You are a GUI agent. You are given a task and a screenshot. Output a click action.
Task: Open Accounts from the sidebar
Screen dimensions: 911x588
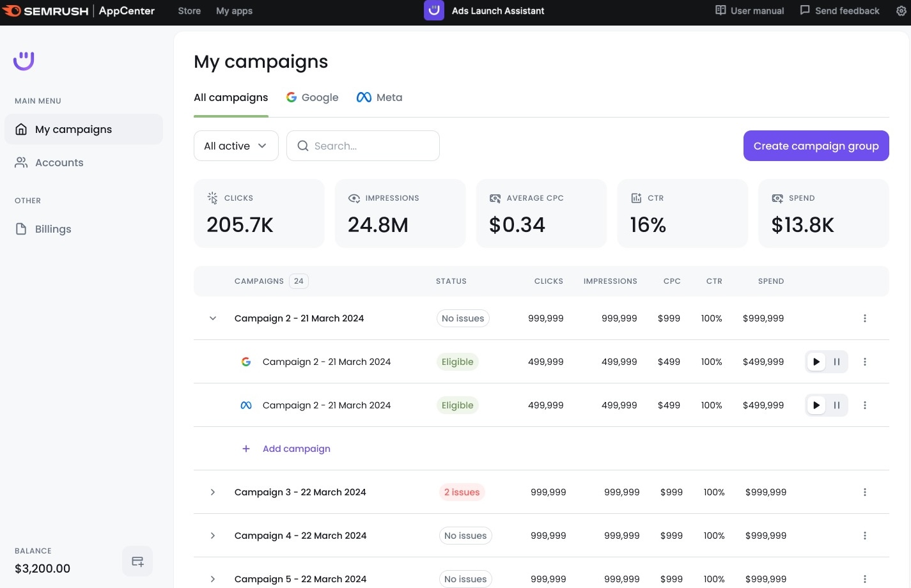pos(59,162)
